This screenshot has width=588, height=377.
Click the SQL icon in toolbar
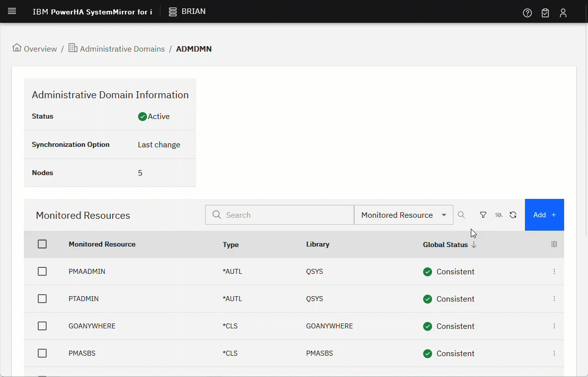coord(499,215)
